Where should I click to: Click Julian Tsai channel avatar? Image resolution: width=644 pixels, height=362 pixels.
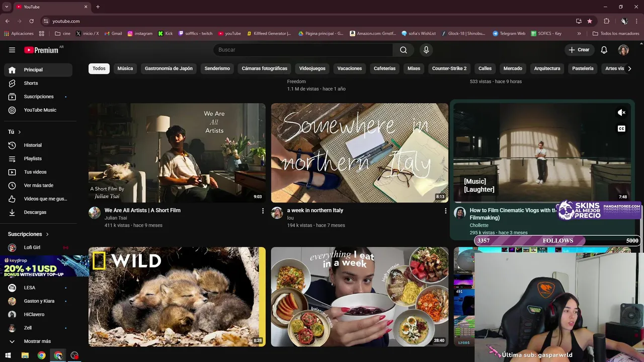click(x=95, y=213)
